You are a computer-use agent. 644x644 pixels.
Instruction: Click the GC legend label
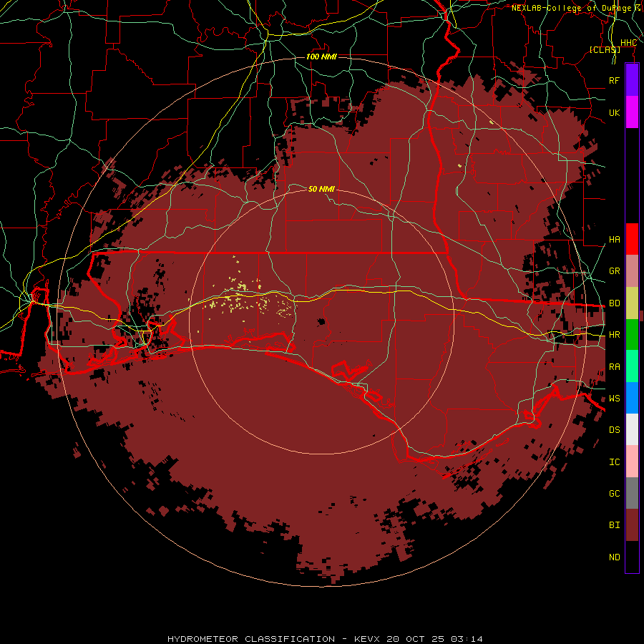[x=614, y=493]
